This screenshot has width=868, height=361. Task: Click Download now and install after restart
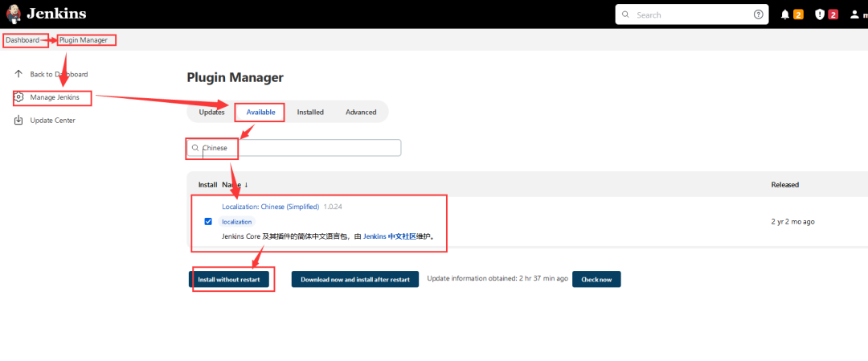coord(355,280)
